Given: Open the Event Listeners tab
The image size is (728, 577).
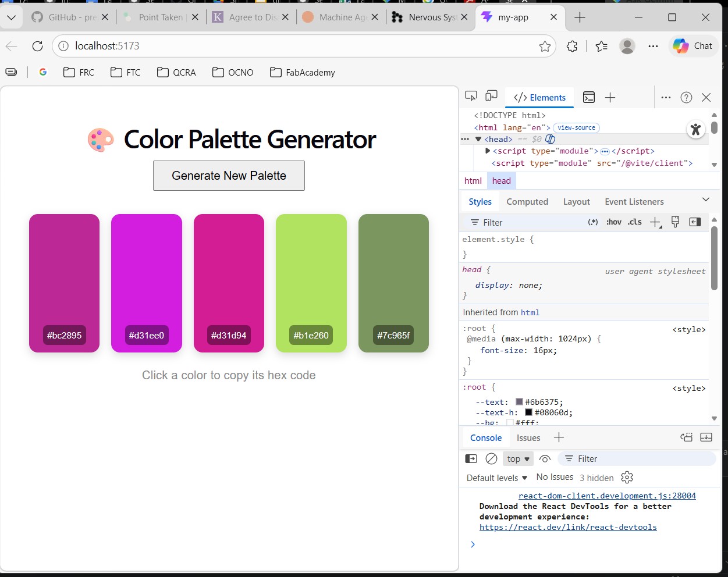Looking at the screenshot, I should click(634, 202).
